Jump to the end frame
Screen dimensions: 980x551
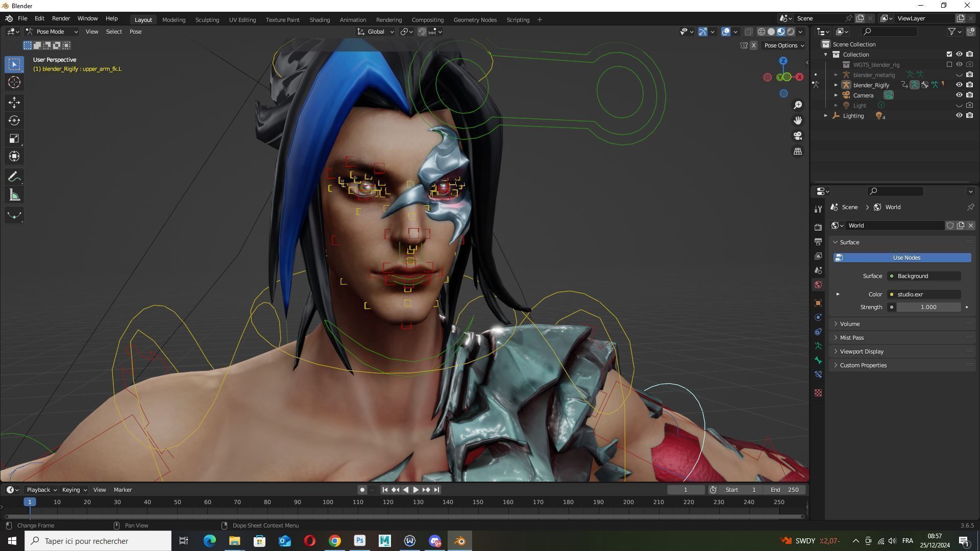(x=436, y=490)
